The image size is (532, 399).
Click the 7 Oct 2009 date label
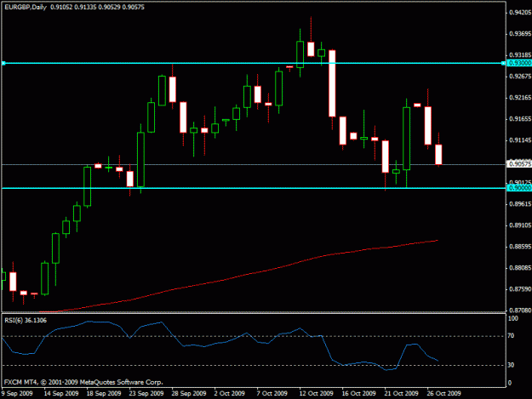coord(272,394)
